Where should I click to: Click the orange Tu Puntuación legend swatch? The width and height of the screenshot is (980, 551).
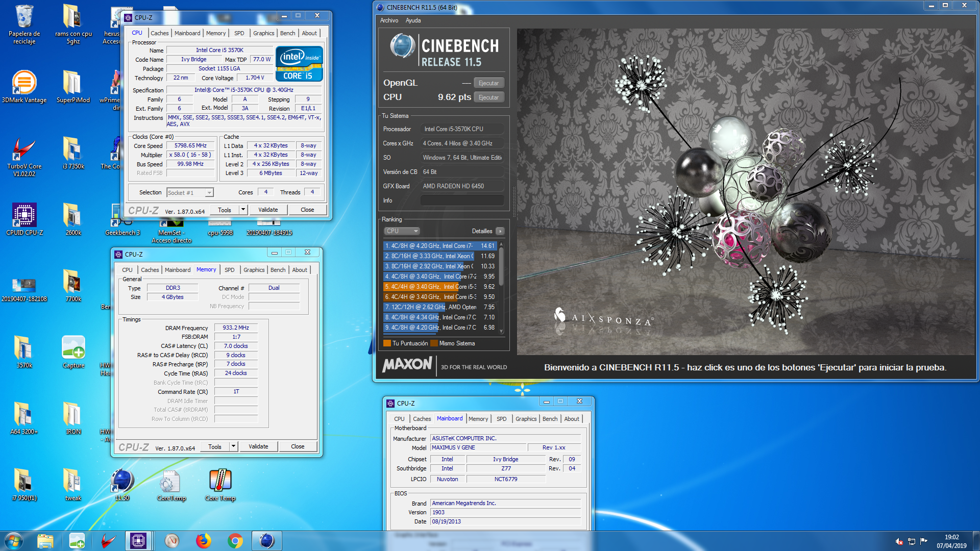click(387, 343)
